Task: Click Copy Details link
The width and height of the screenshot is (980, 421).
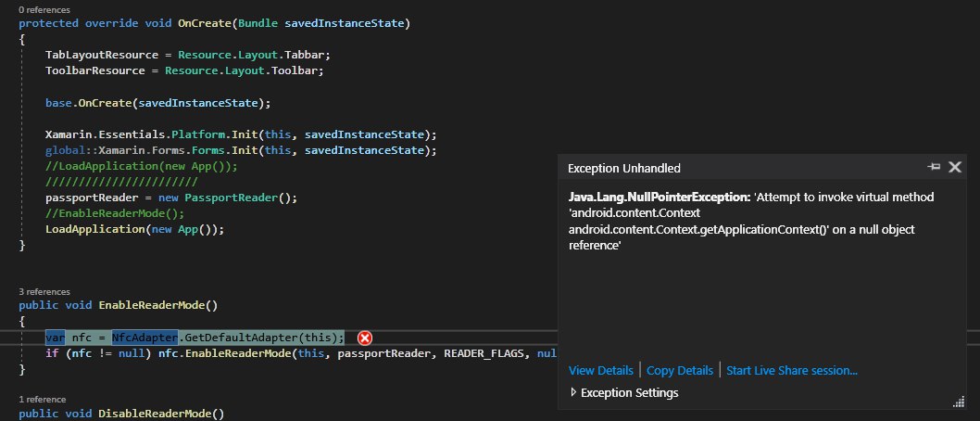Action: (x=679, y=370)
